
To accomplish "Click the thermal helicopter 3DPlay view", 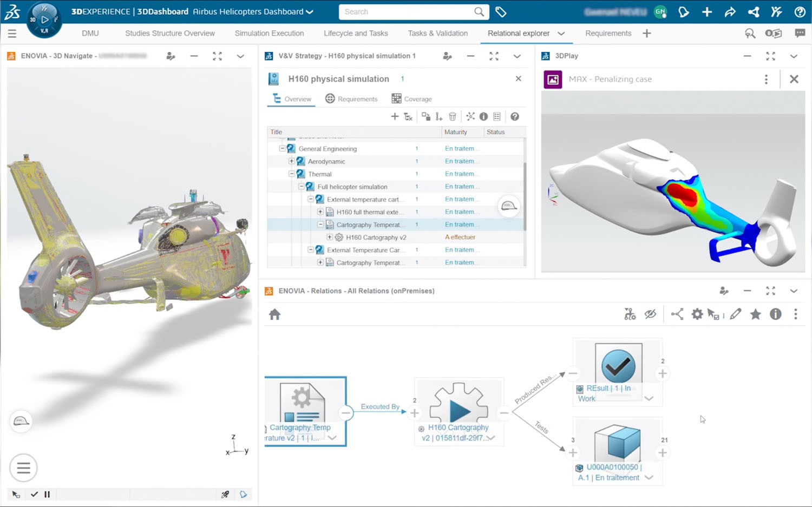I will tap(673, 182).
